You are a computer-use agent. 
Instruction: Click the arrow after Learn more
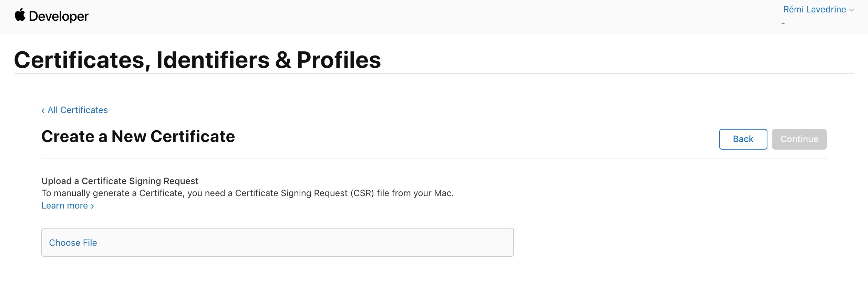click(92, 206)
